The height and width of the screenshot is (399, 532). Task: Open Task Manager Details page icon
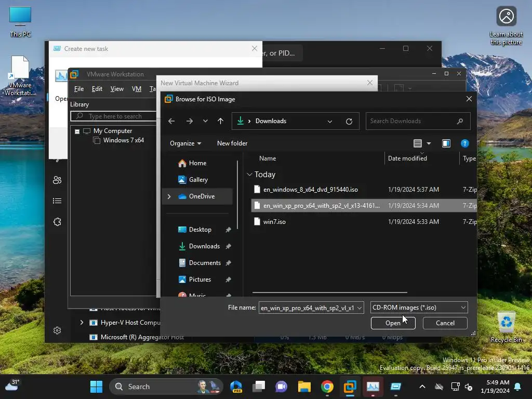pos(57,201)
